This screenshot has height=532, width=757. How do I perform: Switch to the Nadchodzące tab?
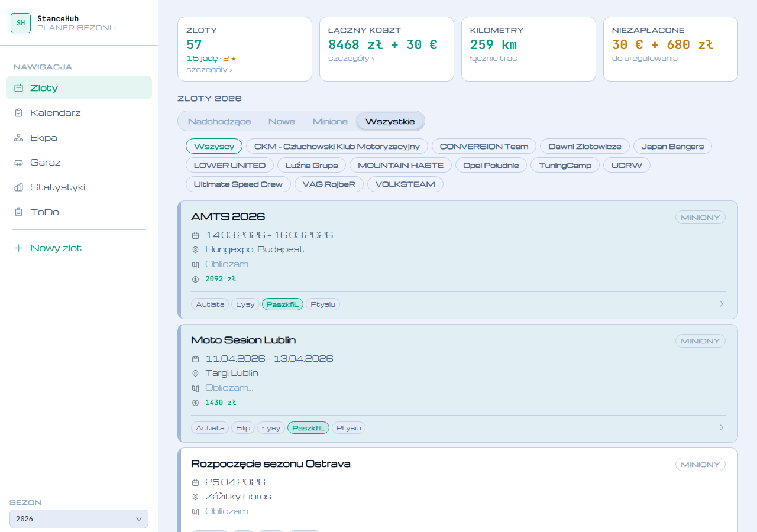[219, 121]
